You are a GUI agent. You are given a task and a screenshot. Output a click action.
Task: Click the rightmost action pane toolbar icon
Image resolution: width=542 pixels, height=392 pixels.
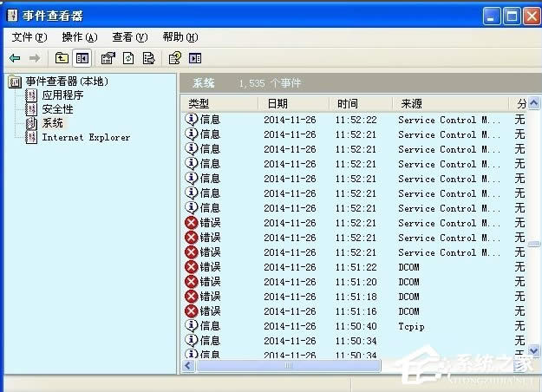[195, 58]
